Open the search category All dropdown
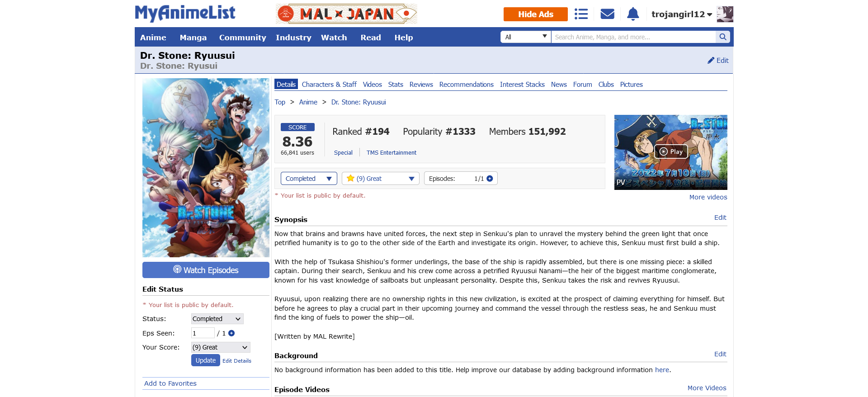Image resolution: width=868 pixels, height=397 pixels. point(526,37)
